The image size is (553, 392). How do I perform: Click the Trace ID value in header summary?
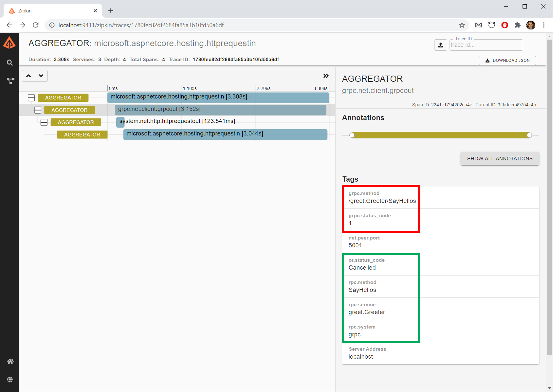(x=236, y=60)
